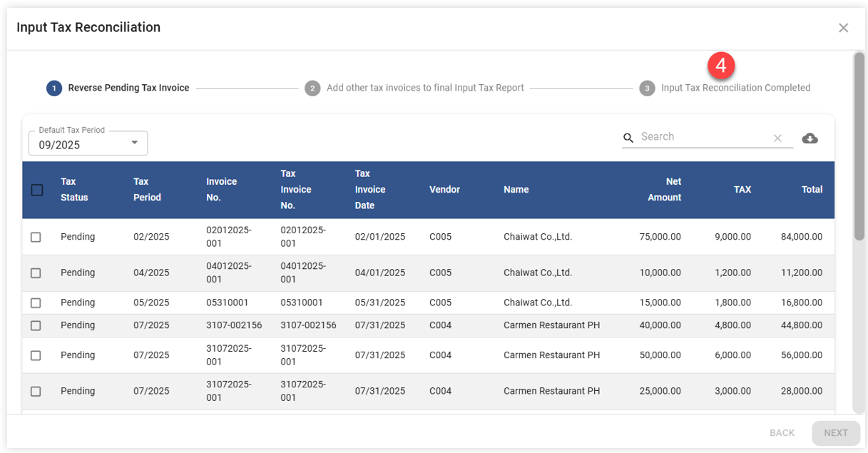Check the row for invoice 02012025-001
Image resolution: width=868 pixels, height=453 pixels.
coord(36,237)
